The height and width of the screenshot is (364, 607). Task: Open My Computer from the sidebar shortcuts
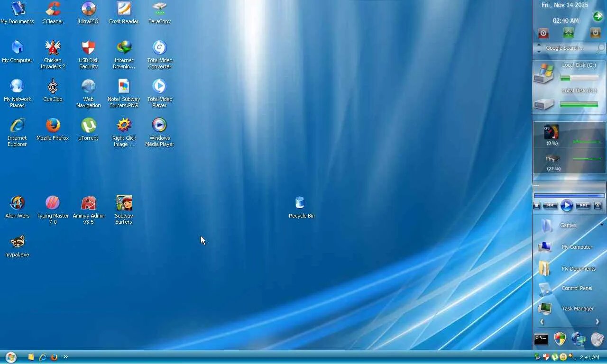[565, 247]
